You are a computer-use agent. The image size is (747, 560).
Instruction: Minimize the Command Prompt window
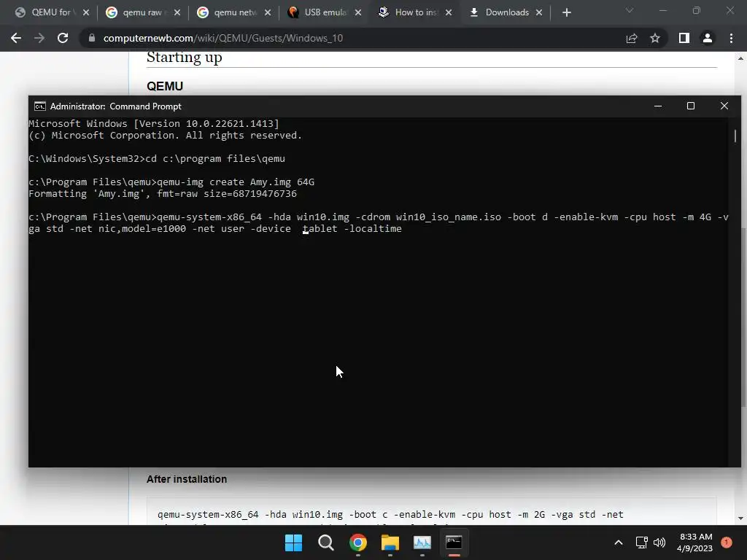[x=658, y=106]
